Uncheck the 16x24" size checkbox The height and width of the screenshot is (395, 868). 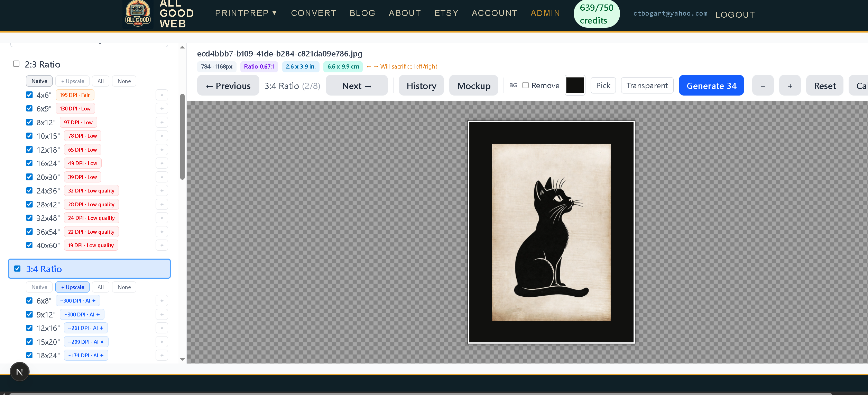(29, 163)
